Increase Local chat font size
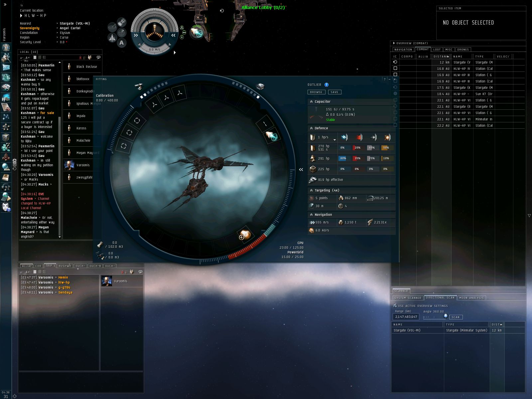 tap(28, 58)
